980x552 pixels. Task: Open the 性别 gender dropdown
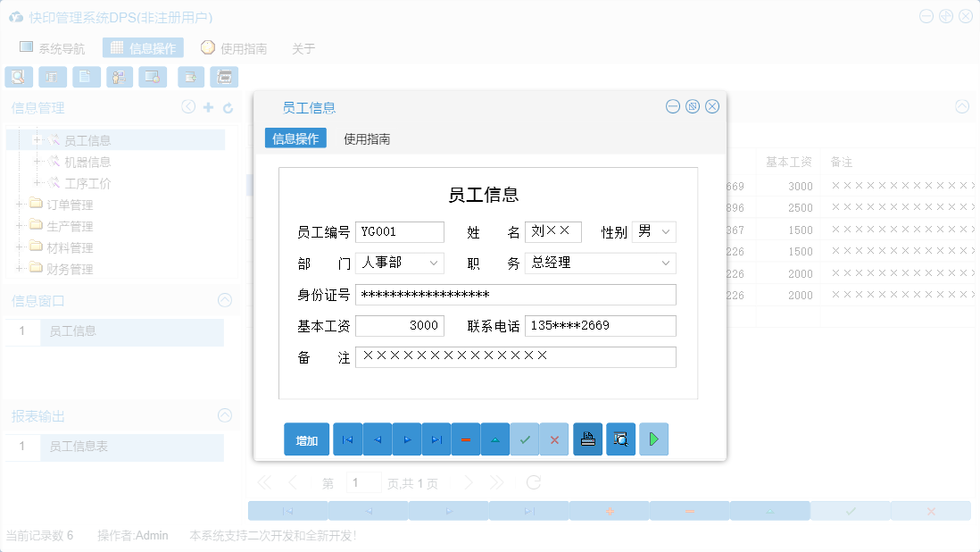(666, 231)
